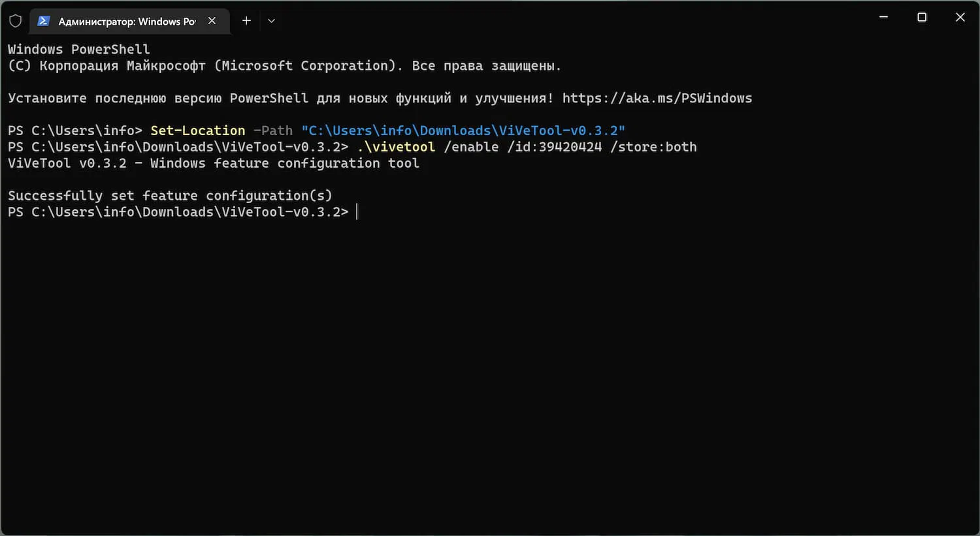Close the Windows Terminal window
Viewport: 980px width, 536px height.
point(960,18)
